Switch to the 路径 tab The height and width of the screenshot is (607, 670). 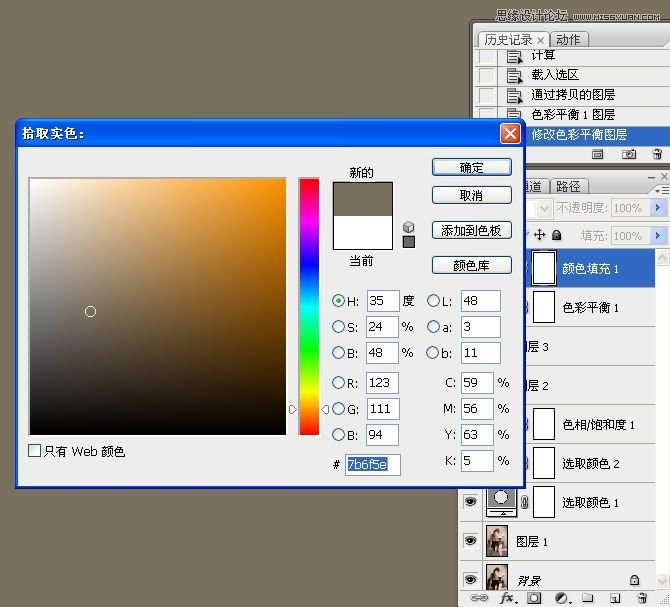[x=568, y=187]
